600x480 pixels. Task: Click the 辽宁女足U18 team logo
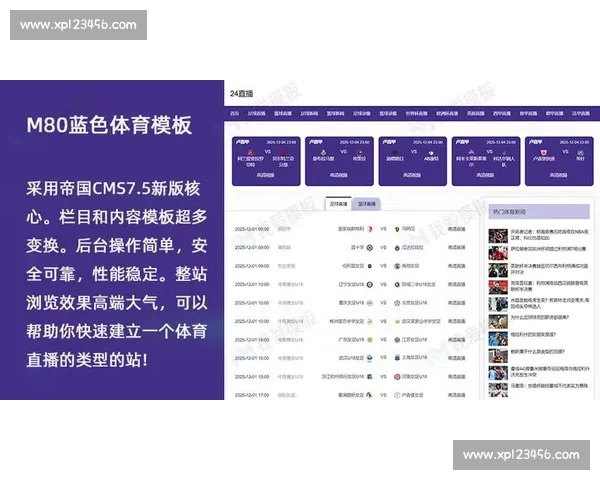tap(370, 284)
